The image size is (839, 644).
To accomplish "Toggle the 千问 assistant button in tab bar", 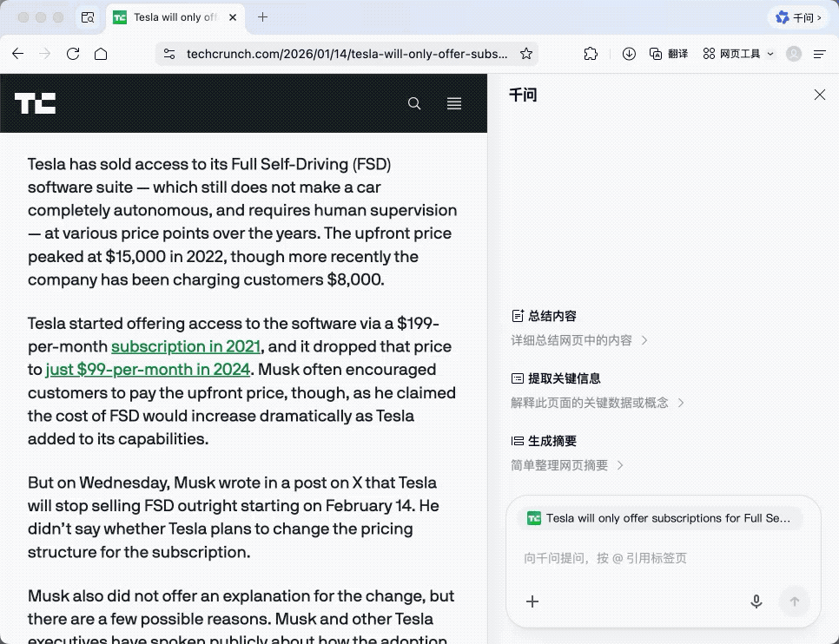I will [x=797, y=17].
